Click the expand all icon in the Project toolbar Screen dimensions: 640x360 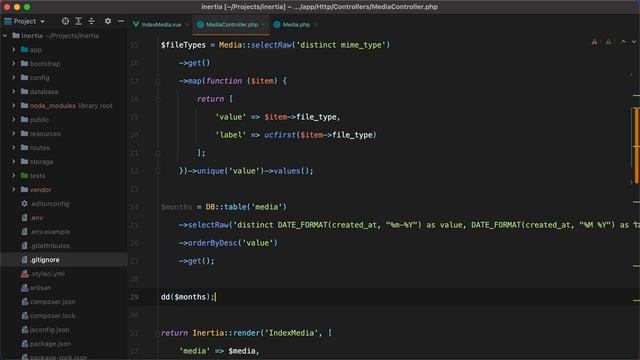(78, 21)
